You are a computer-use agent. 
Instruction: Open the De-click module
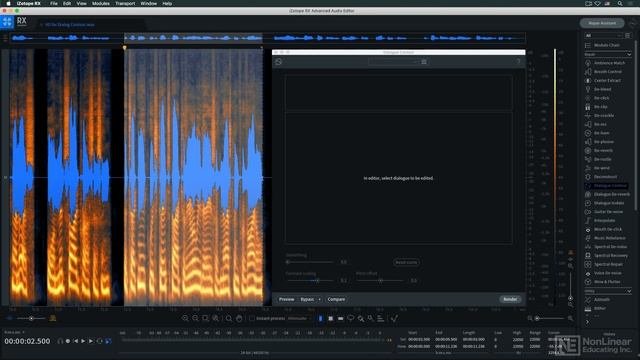pyautogui.click(x=598, y=98)
